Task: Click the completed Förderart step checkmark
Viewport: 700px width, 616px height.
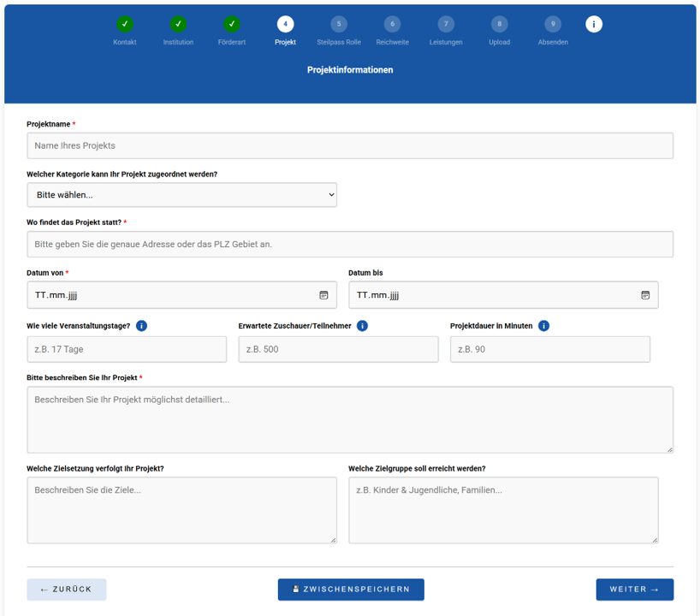Action: point(232,24)
